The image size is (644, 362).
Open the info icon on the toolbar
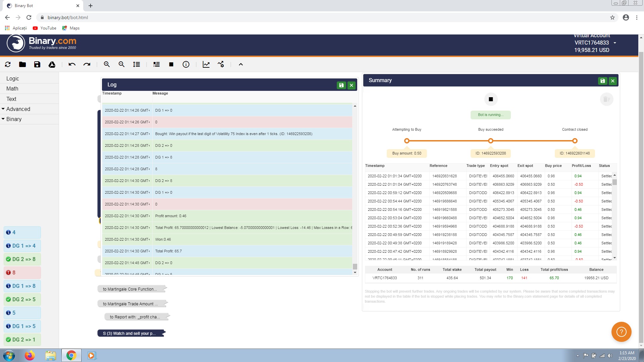tap(186, 64)
